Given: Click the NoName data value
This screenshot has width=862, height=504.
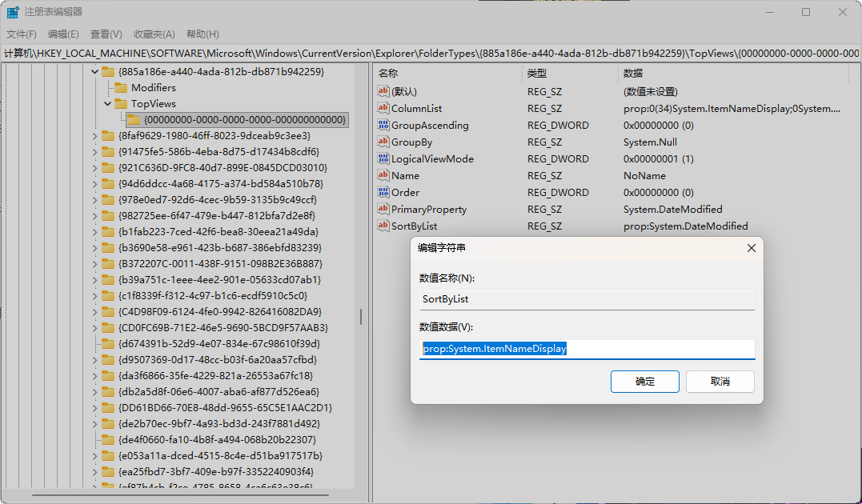Looking at the screenshot, I should click(644, 175).
